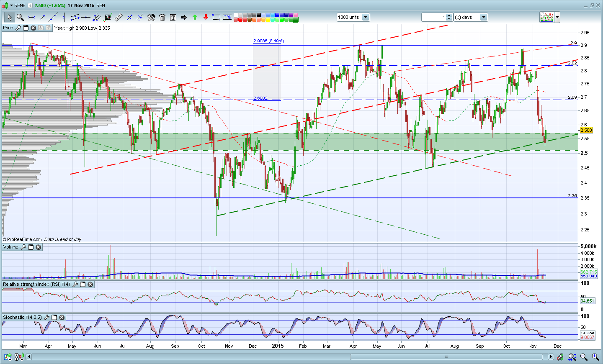Zoom out with the minus magnifier
Viewport: 603px width, 364px height.
[x=584, y=357]
